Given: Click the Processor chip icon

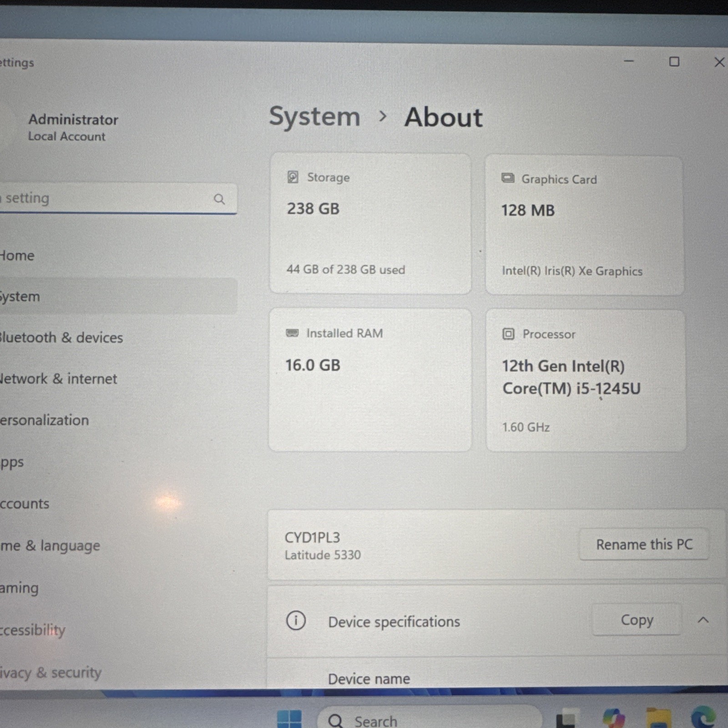Looking at the screenshot, I should pos(508,334).
